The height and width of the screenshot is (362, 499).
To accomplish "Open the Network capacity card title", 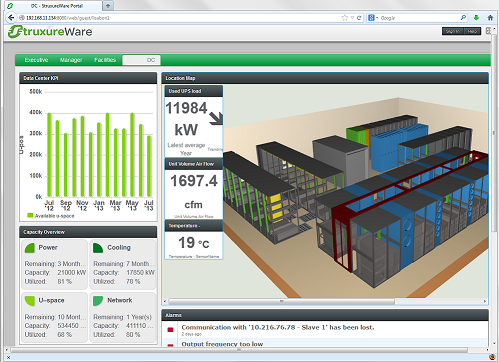I will (120, 301).
